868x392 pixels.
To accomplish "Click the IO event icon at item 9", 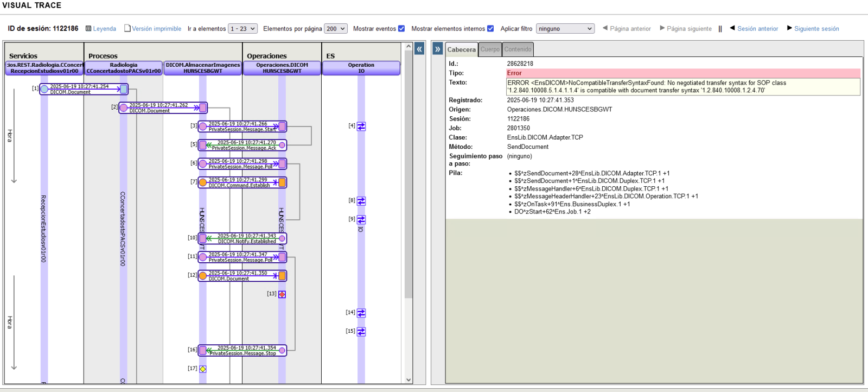I will (x=361, y=219).
